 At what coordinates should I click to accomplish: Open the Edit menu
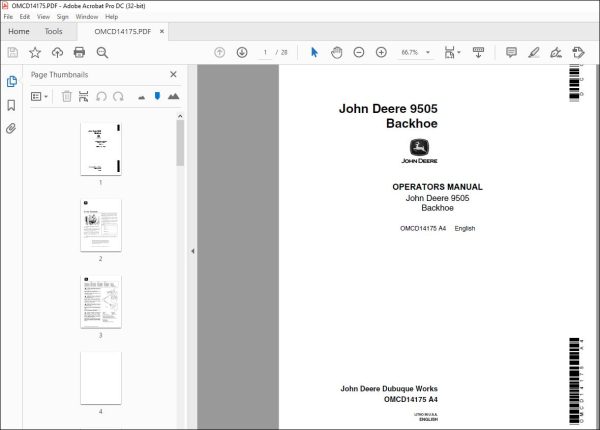[x=25, y=17]
